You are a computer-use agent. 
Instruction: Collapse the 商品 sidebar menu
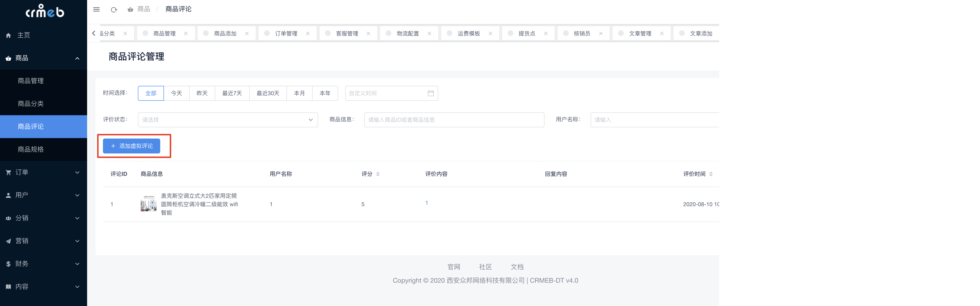click(x=43, y=58)
